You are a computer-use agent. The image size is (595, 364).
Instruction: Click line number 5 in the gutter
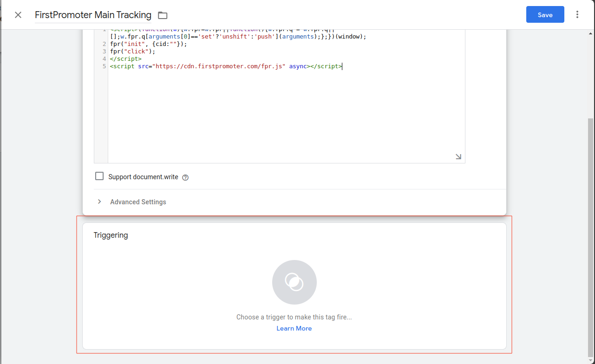105,66
